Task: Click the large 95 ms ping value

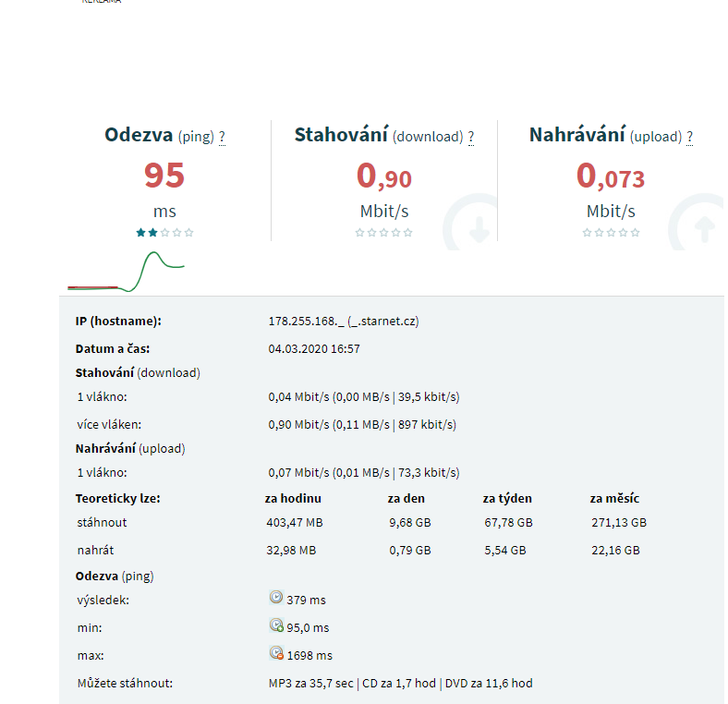Action: (164, 175)
